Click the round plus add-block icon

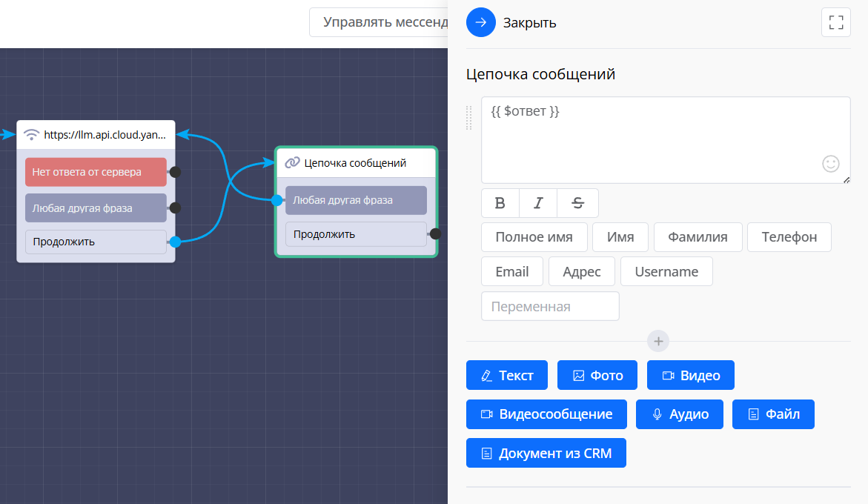point(658,341)
